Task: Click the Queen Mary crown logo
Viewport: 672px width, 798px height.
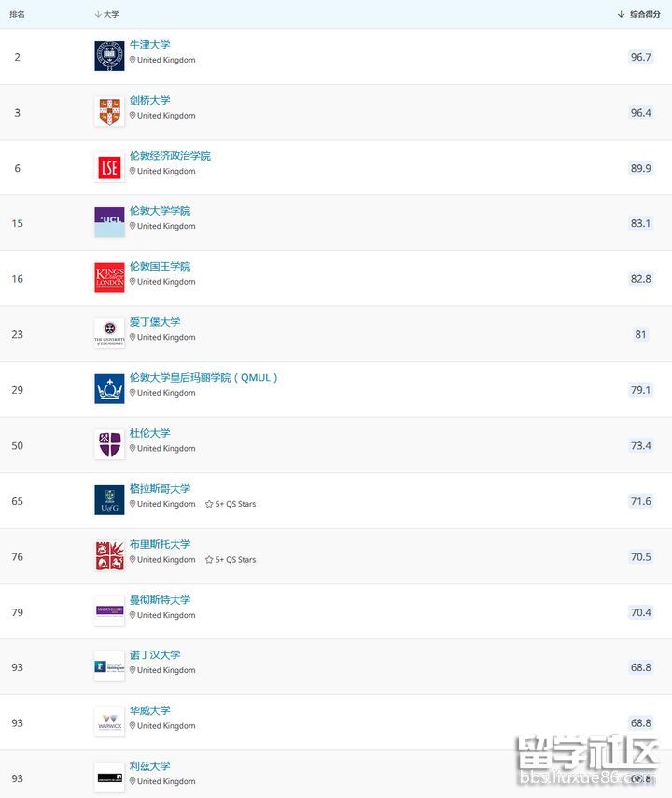Action: 109,389
